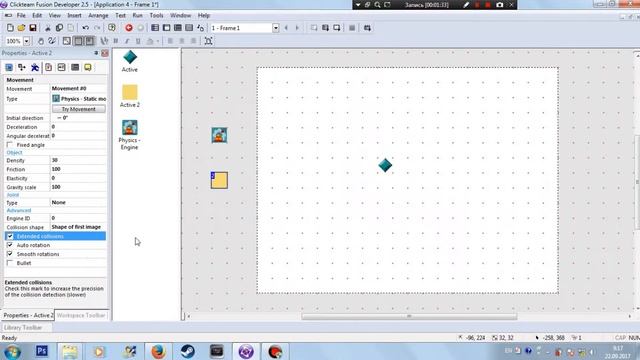
Task: Open the Frame editor icon
Action: click(x=167, y=28)
